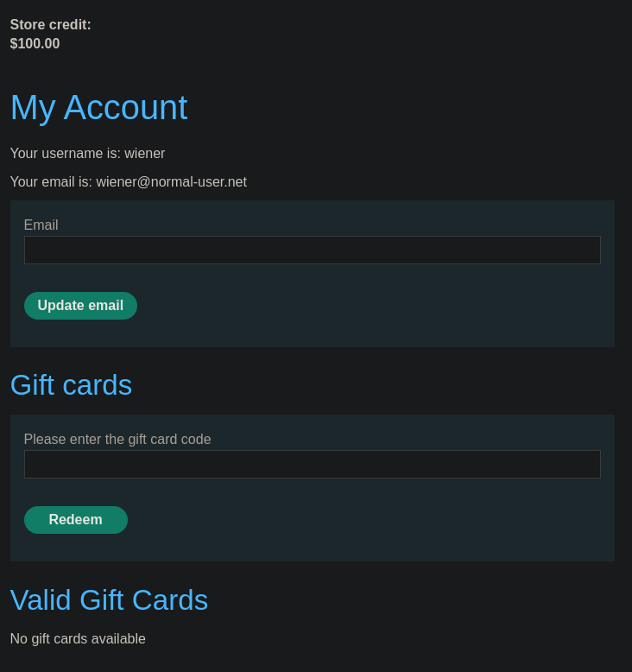Screen dimensions: 632x672
Task: Click the empty panel area beside Redeem
Action: coord(369,520)
